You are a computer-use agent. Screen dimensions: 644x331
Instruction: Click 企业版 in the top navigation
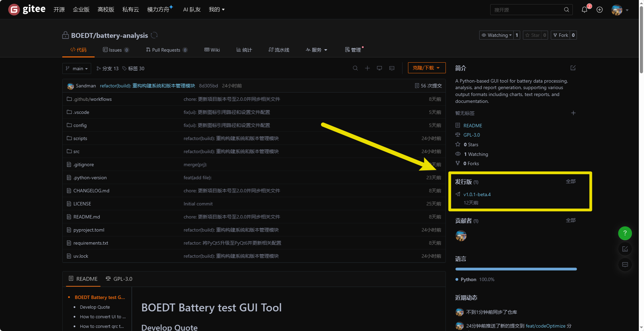tap(81, 10)
